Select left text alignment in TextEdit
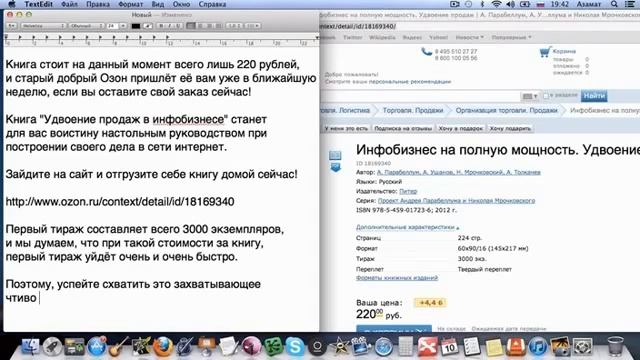 tap(191, 26)
